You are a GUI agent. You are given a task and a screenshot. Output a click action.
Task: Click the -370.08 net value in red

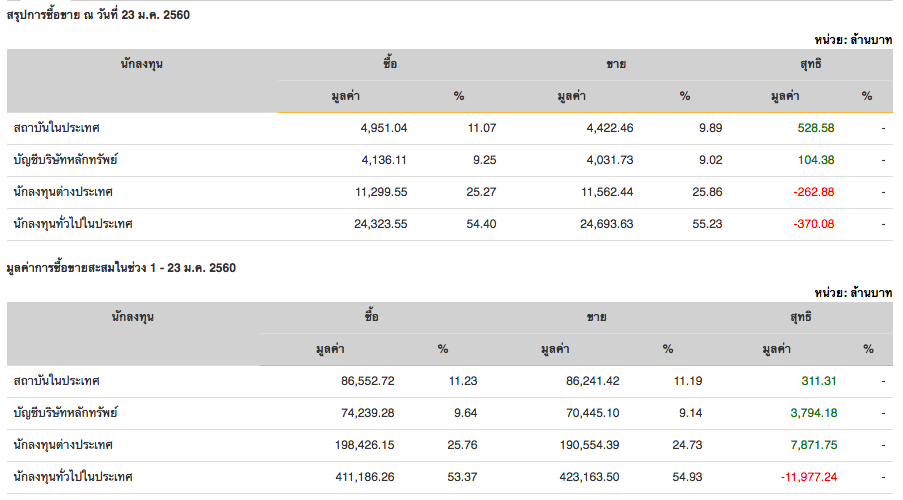coord(812,224)
